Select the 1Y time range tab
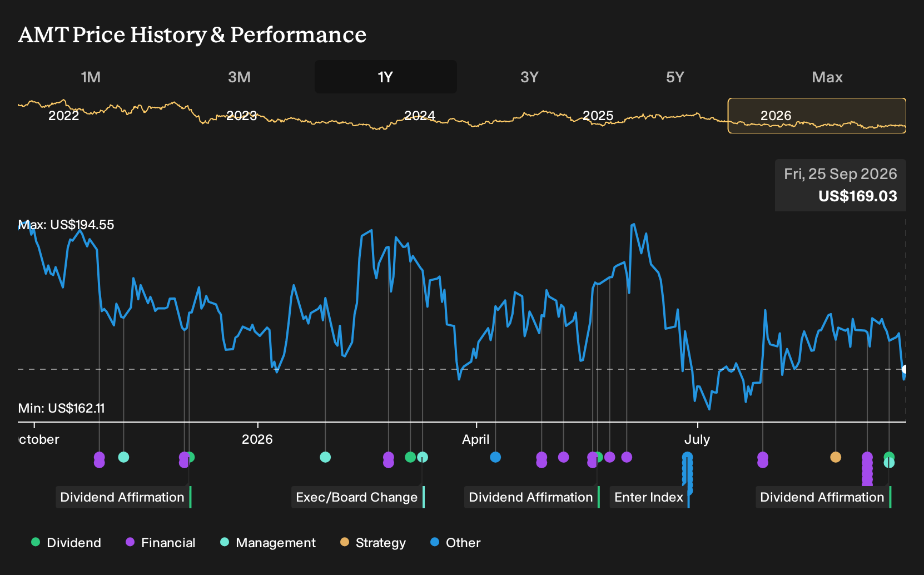This screenshot has width=924, height=575. pos(386,77)
